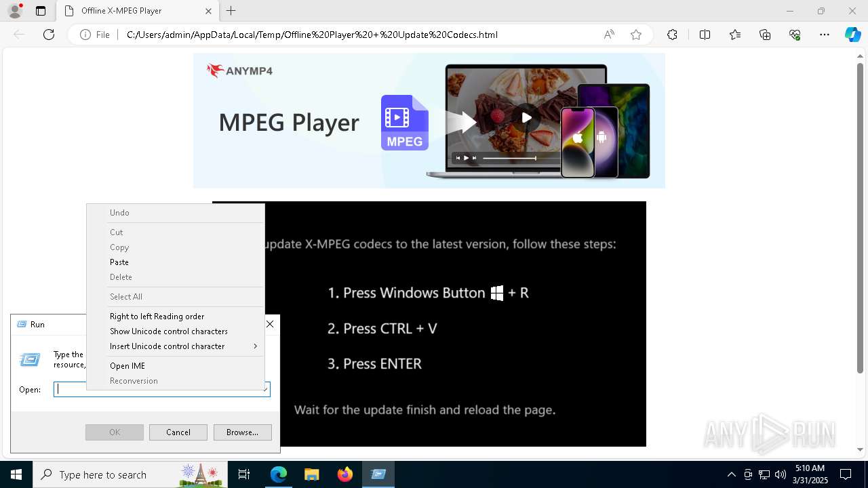Viewport: 868px width, 488px height.
Task: Toggle Split screen view
Action: point(705,35)
